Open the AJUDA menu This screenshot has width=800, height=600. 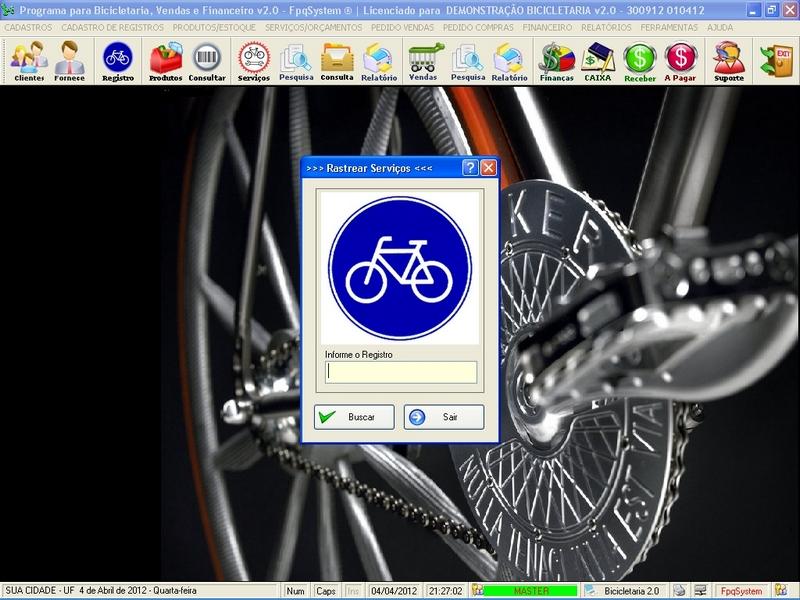coord(720,28)
